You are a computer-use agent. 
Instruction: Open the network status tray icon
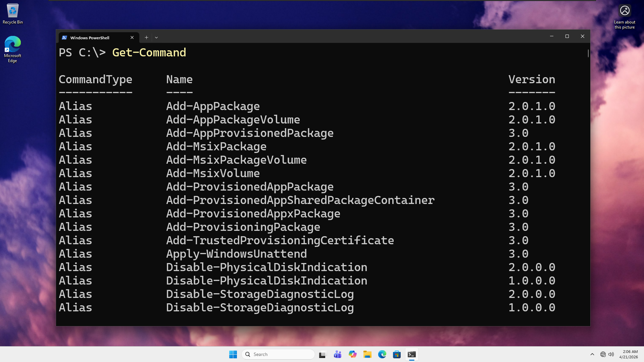click(x=603, y=354)
